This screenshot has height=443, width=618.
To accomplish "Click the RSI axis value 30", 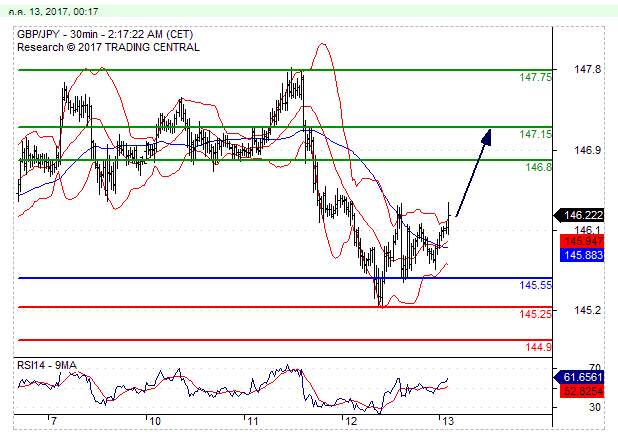I will [595, 407].
